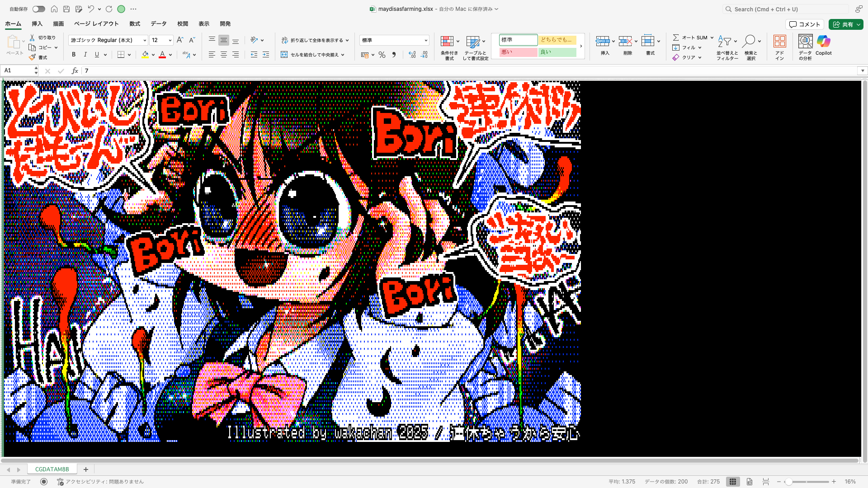The height and width of the screenshot is (488, 868).
Task: Select the CGDATAM8B sheet tab
Action: coord(52,469)
